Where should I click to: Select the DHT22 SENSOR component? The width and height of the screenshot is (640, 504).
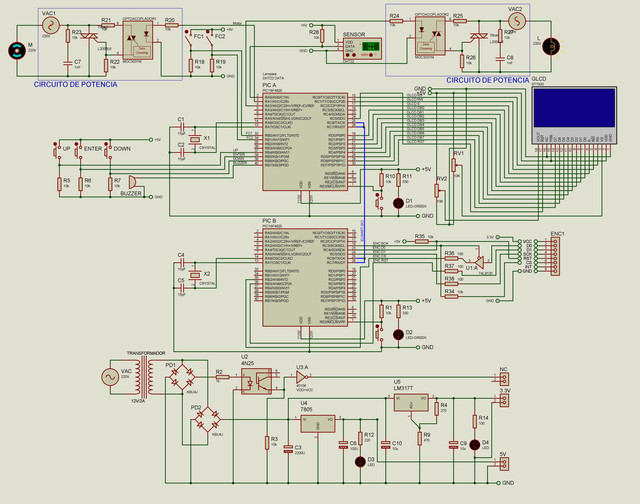(362, 49)
